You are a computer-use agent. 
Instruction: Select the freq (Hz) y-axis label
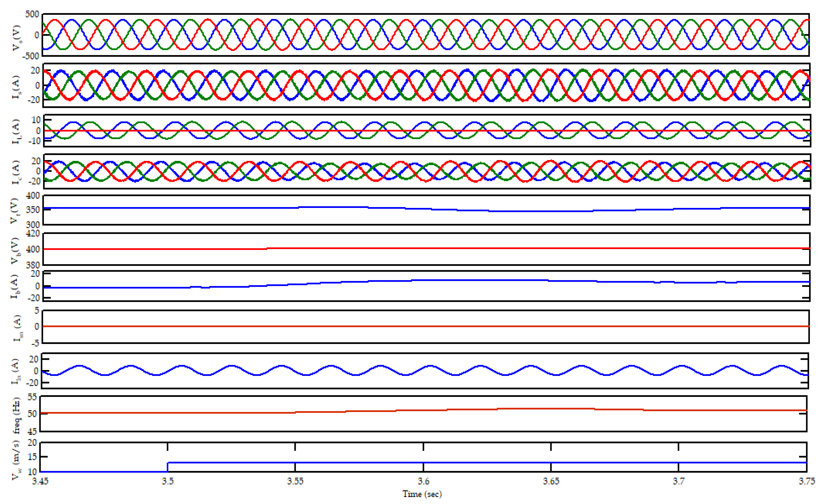coord(17,415)
